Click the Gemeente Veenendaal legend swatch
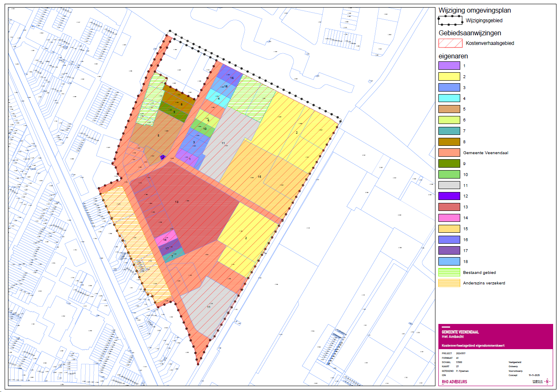559x392 pixels. coord(449,153)
